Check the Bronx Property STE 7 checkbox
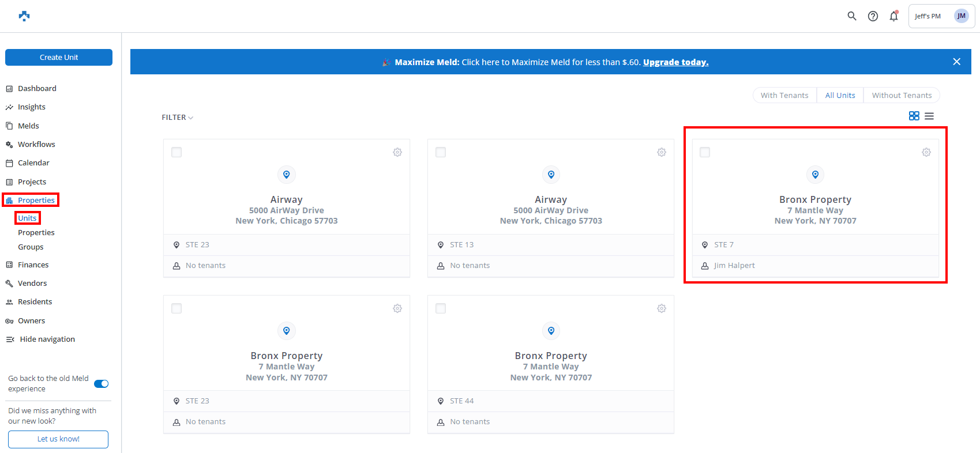Image resolution: width=980 pixels, height=453 pixels. [705, 152]
